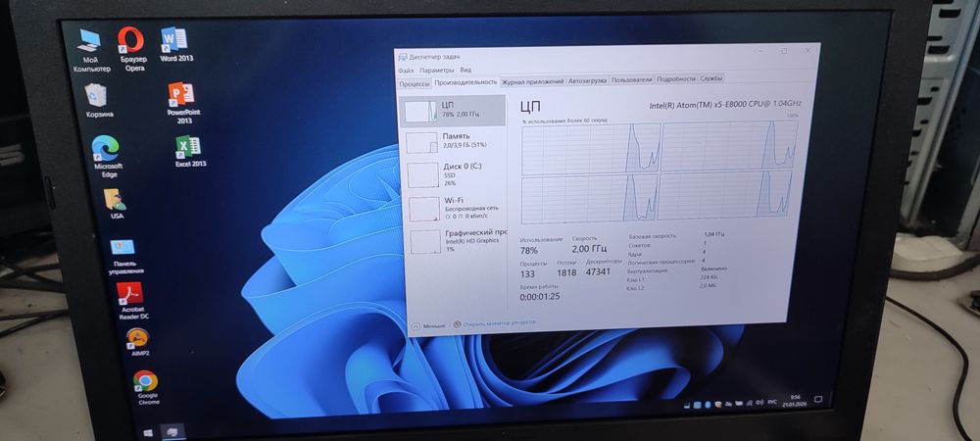
Task: Close the Диспетчер задач window
Action: point(808,50)
